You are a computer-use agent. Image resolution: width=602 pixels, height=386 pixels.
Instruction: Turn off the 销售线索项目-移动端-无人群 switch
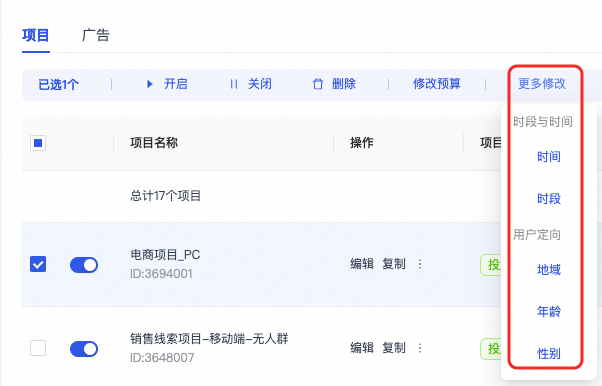[84, 349]
